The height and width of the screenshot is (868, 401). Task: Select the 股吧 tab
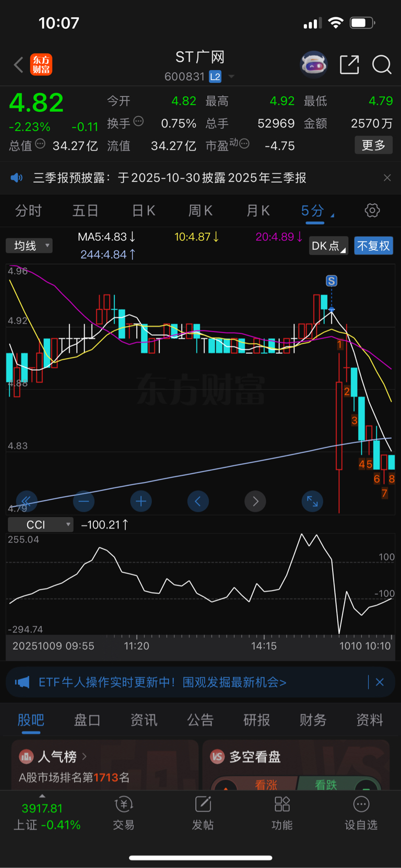point(31,720)
